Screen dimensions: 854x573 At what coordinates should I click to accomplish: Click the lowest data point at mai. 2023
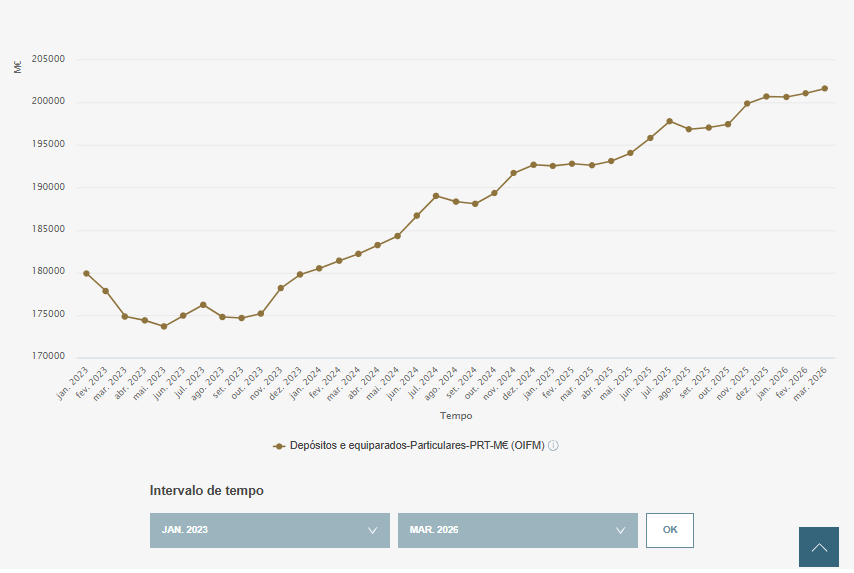(x=164, y=326)
